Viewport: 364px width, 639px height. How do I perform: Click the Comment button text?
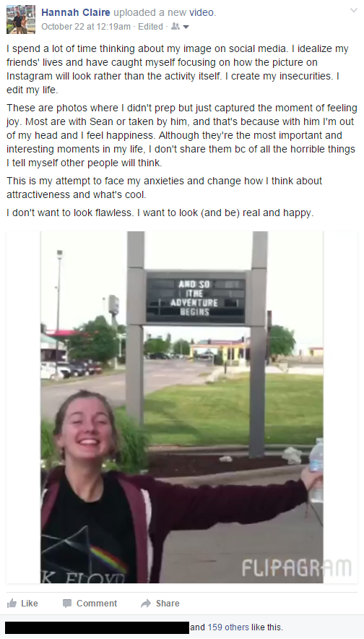[x=97, y=604]
